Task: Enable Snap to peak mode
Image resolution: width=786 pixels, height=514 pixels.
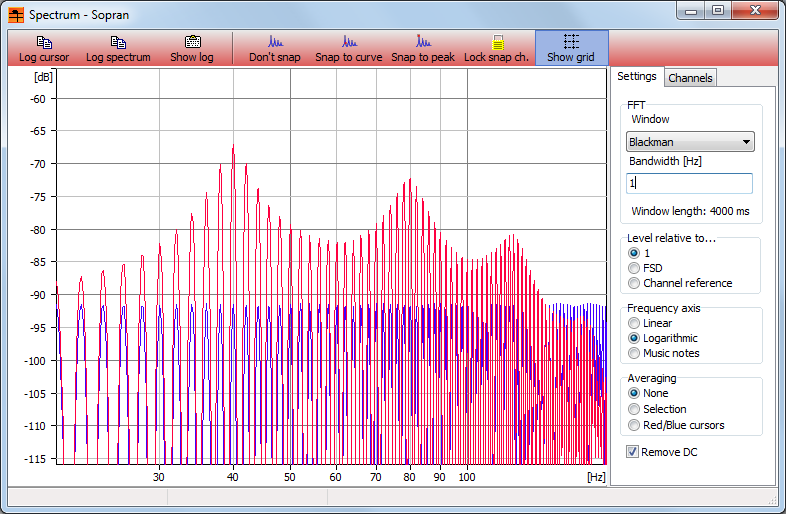Action: coord(423,49)
